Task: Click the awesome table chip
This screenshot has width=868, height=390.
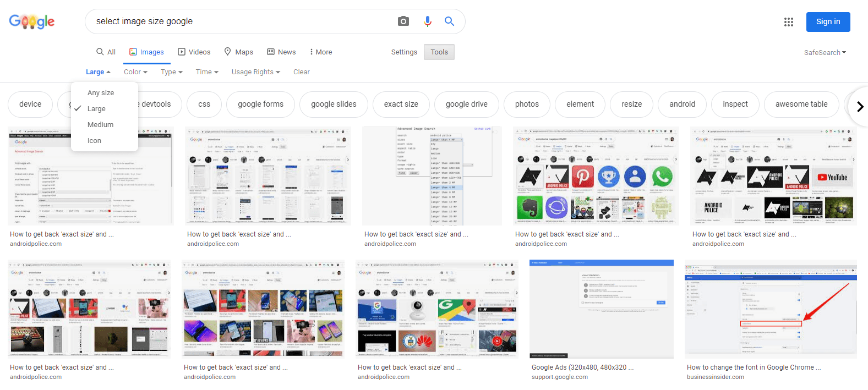Action: click(x=801, y=104)
